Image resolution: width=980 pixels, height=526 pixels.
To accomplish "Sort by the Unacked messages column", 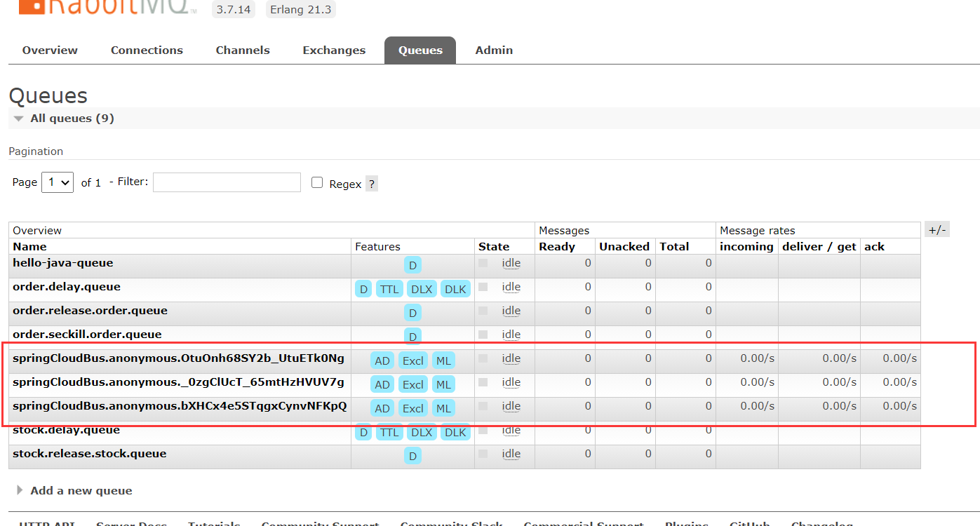I will click(x=624, y=246).
